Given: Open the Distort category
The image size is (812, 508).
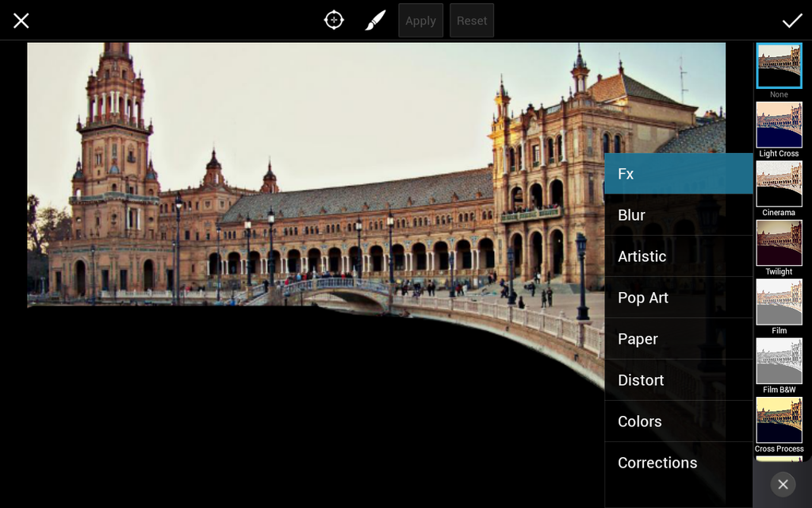Looking at the screenshot, I should point(679,380).
